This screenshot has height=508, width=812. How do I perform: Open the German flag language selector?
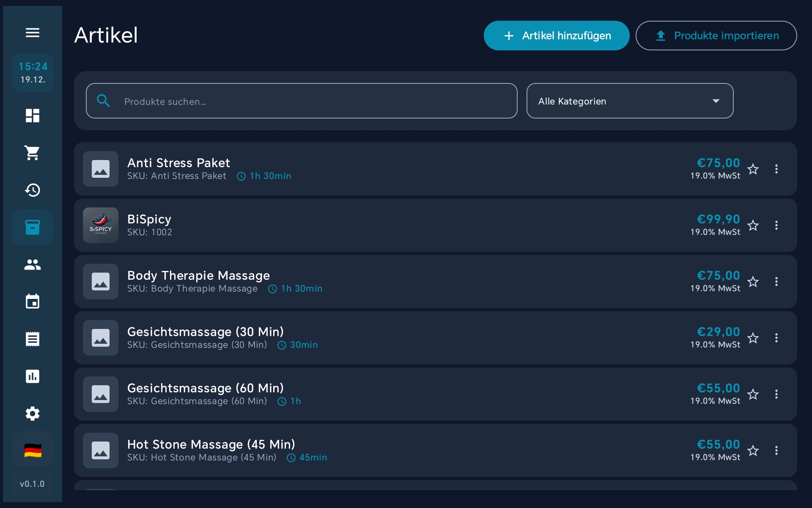pos(32,450)
